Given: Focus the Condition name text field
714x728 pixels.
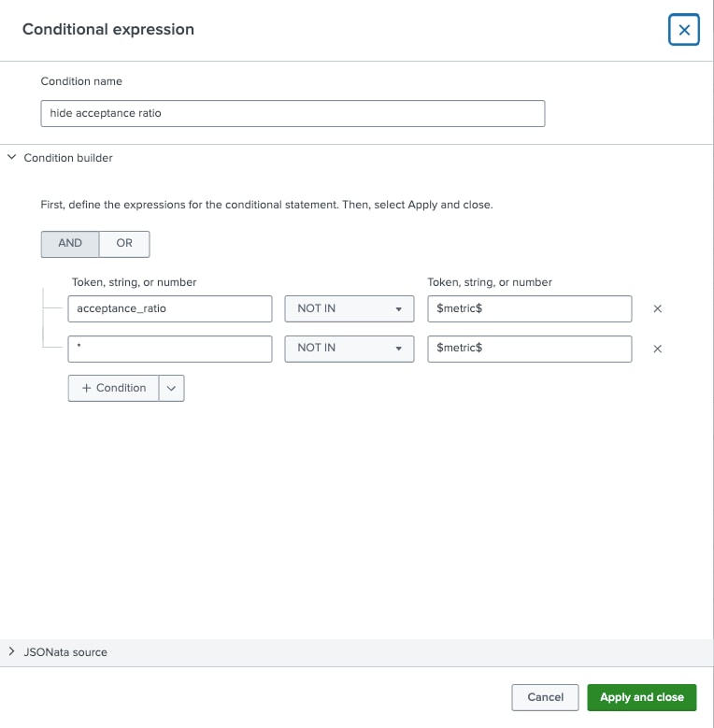Looking at the screenshot, I should tap(293, 113).
